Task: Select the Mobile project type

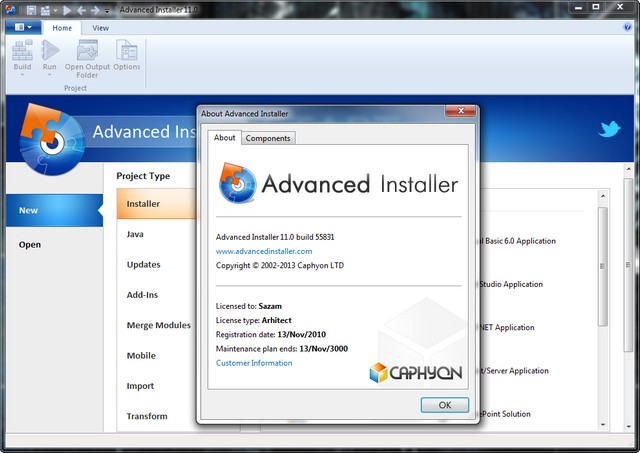Action: click(x=141, y=355)
